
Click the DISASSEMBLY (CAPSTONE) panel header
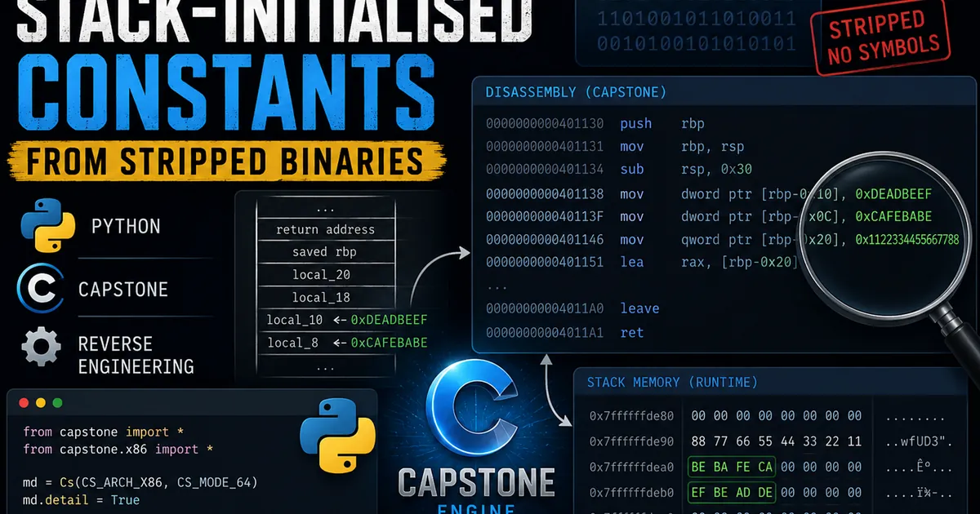tap(576, 92)
